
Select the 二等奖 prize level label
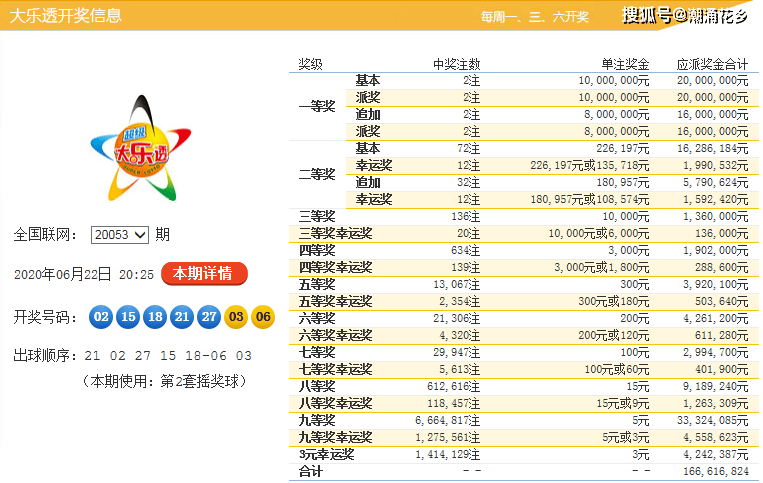[x=317, y=174]
